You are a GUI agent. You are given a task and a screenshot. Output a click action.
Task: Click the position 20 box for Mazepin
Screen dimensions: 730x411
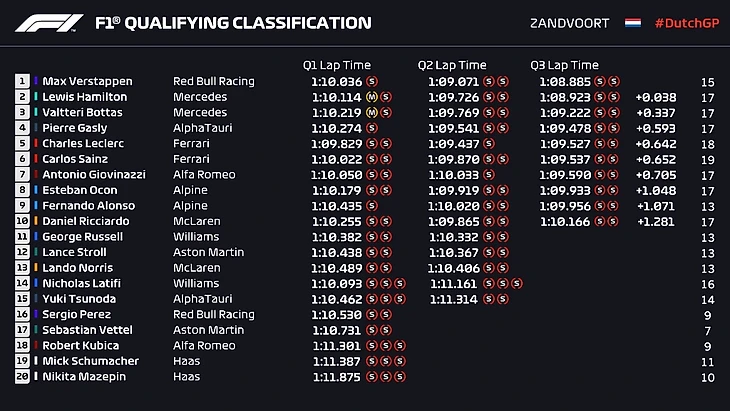coord(22,377)
